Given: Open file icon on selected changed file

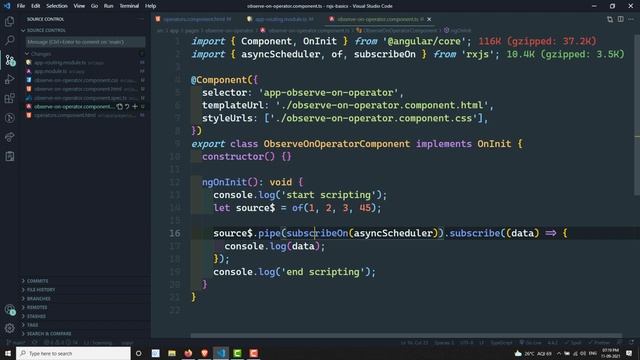Looking at the screenshot, I should click(x=120, y=107).
